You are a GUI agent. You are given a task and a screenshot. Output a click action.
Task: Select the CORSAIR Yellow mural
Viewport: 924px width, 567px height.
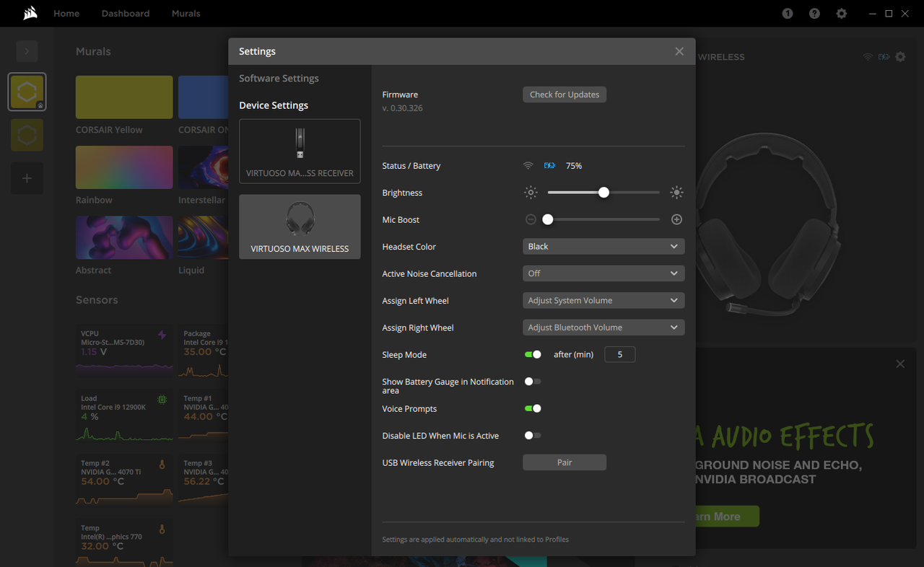(x=124, y=97)
